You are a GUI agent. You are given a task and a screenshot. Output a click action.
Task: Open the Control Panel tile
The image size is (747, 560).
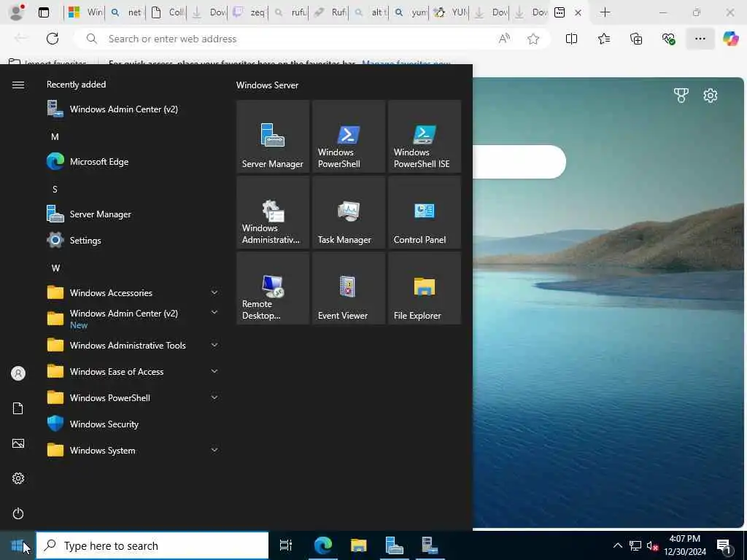(x=425, y=212)
